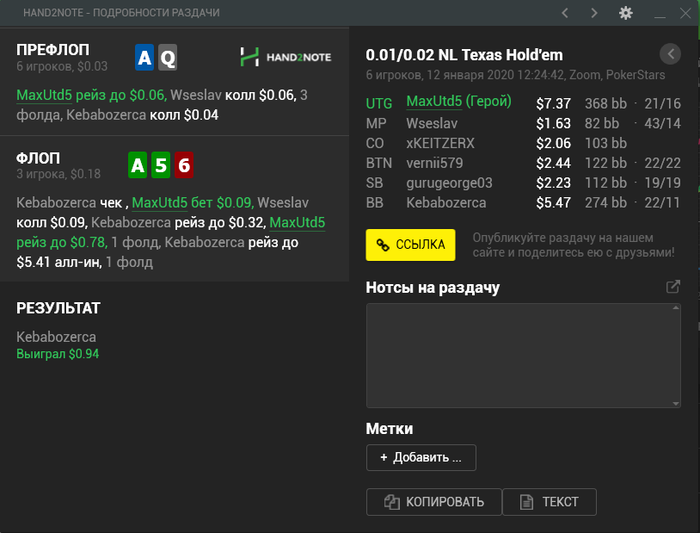
Task: Collapse the hand info side panel
Action: [670, 54]
